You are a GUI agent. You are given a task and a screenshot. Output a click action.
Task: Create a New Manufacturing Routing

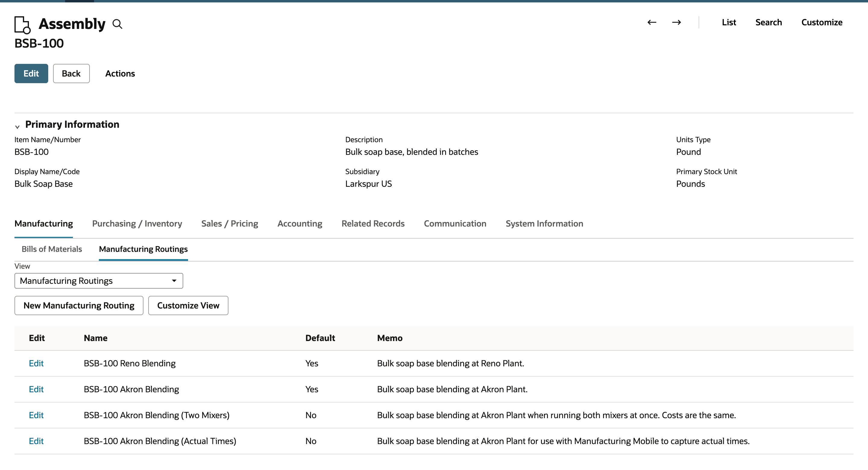(x=79, y=305)
